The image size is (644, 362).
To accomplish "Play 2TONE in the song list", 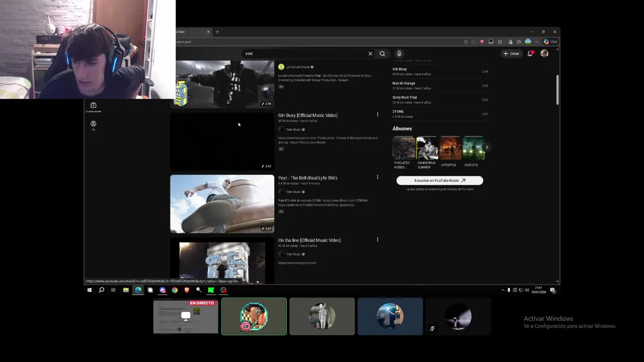I will [440, 114].
